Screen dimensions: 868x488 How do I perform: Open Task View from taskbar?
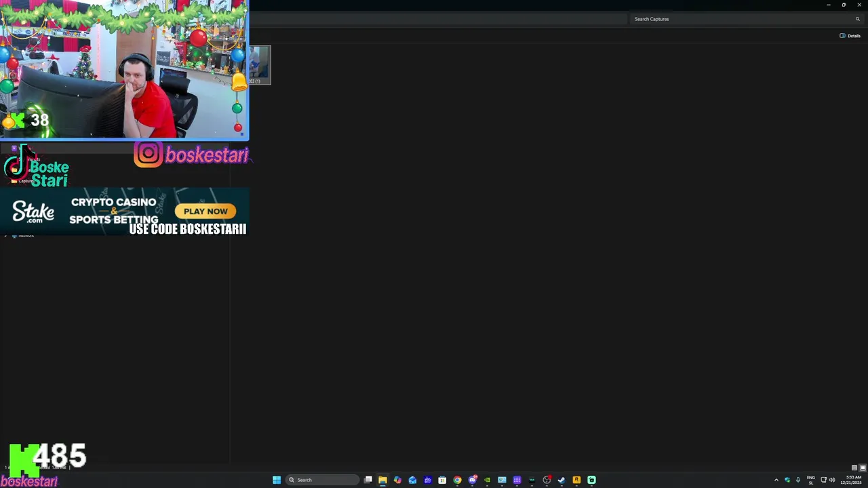[368, 480]
